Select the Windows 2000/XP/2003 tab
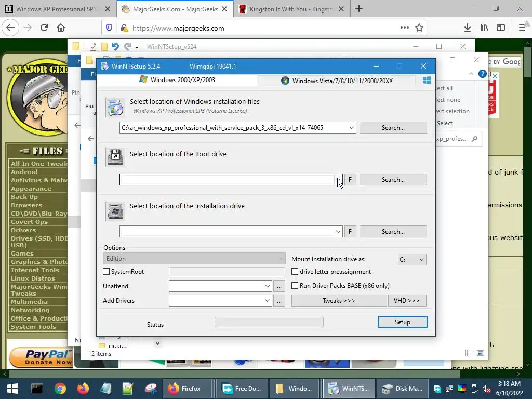 click(x=178, y=80)
